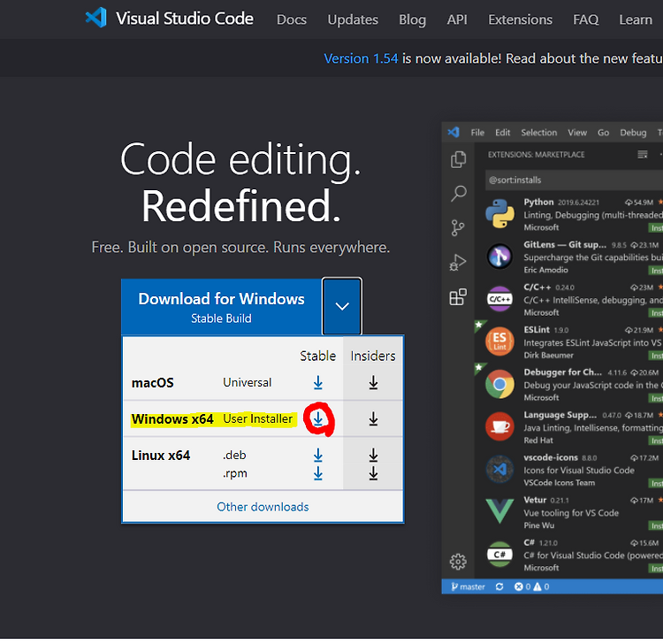Open the API page

pyautogui.click(x=457, y=19)
